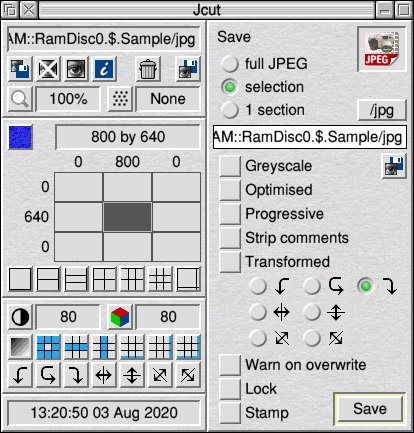Click the JPEG camera file icon

click(x=382, y=49)
